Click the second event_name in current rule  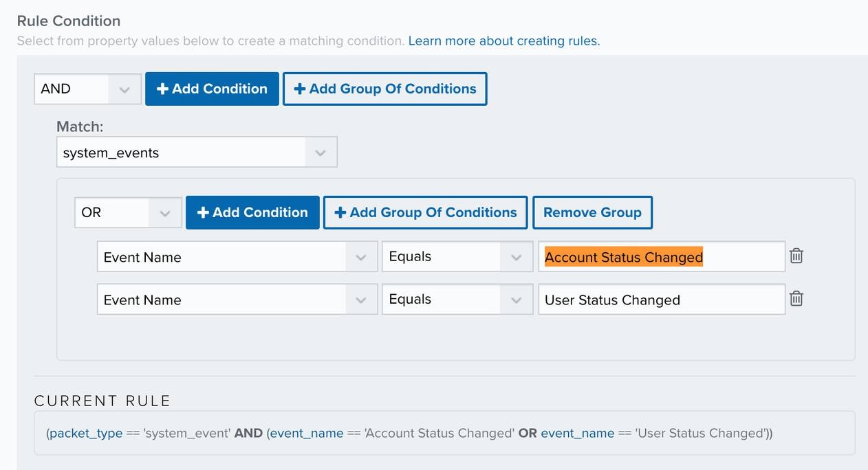pyautogui.click(x=577, y=434)
